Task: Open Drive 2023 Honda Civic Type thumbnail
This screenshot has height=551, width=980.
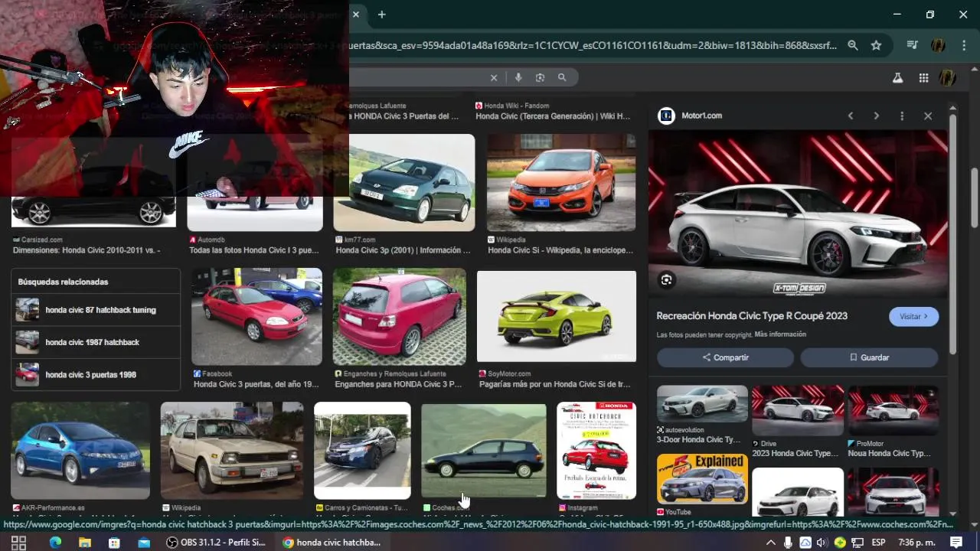Action: (x=798, y=409)
